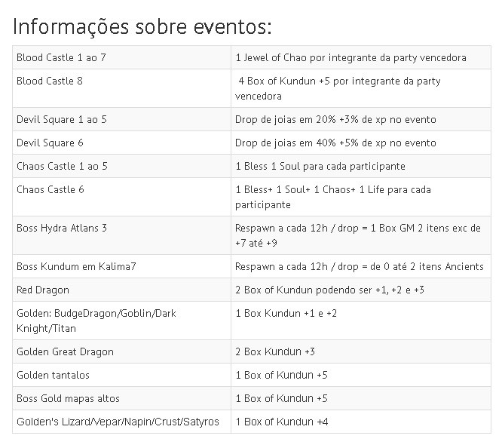Screen dimensions: 502x448
Task: Click the 'Red Dragon' table cell
Action: click(x=121, y=290)
